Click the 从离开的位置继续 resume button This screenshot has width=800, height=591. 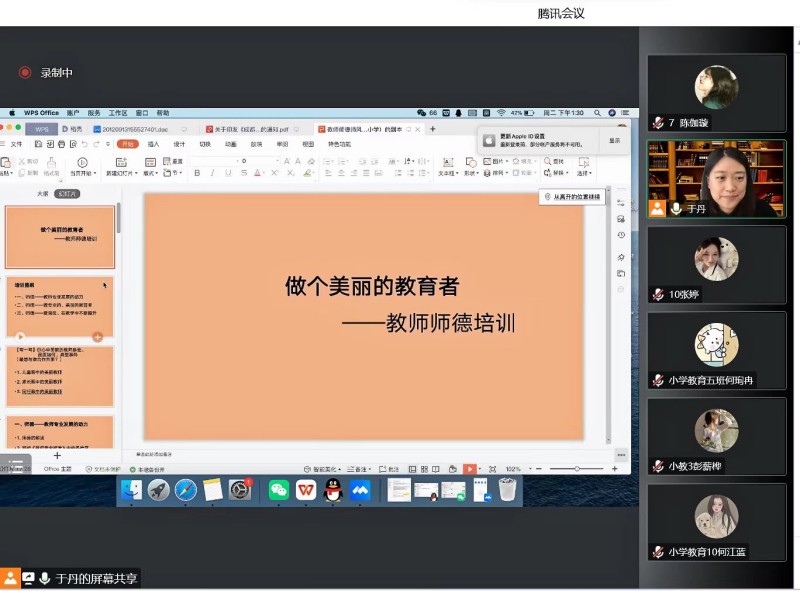(x=572, y=197)
